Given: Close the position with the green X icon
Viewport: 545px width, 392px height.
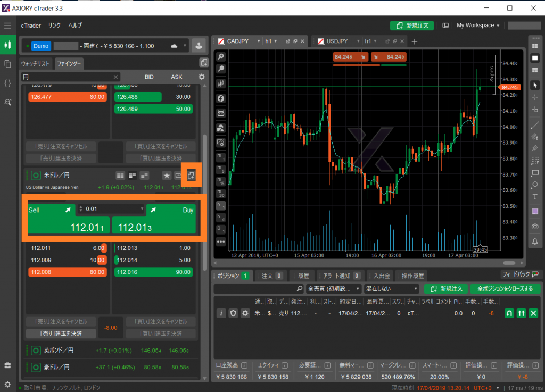Looking at the screenshot, I should [533, 313].
